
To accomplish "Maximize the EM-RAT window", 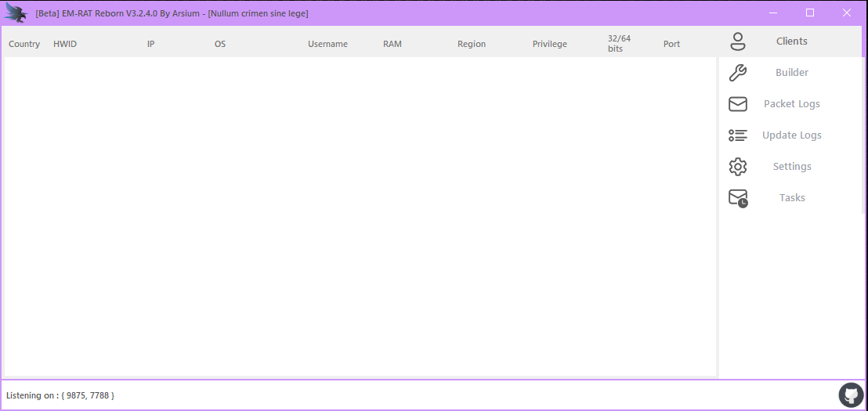I will tap(810, 13).
